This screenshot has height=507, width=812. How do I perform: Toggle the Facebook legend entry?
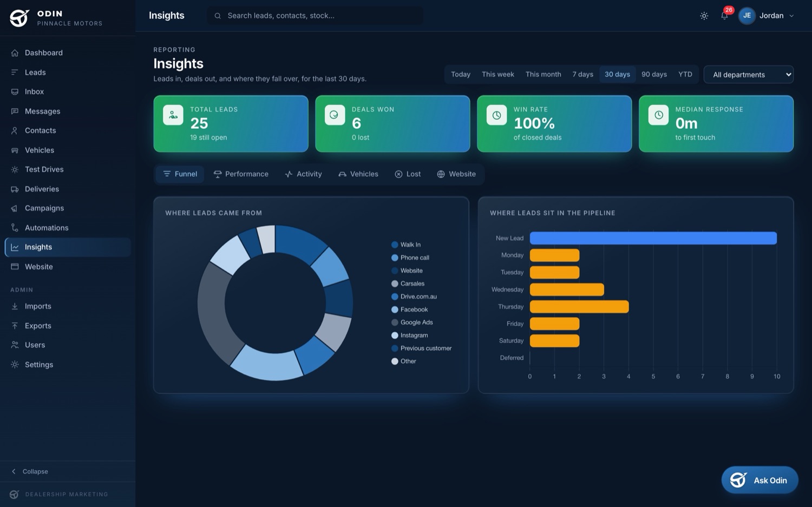click(410, 310)
